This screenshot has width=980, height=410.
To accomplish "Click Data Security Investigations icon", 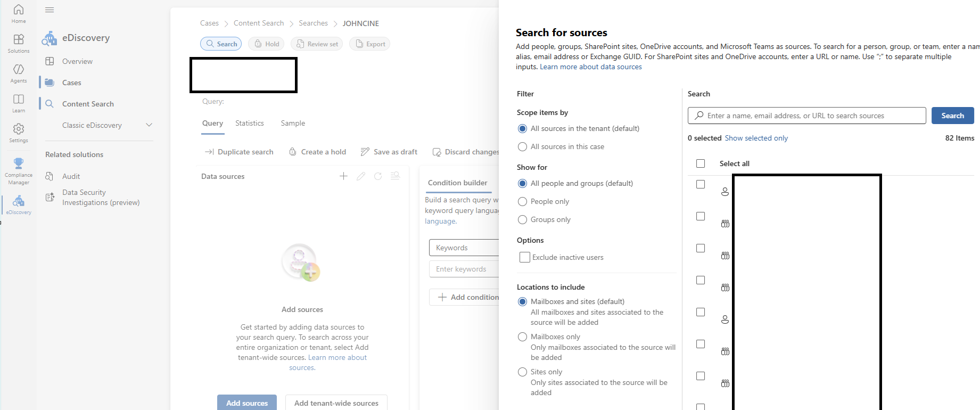I will point(50,198).
